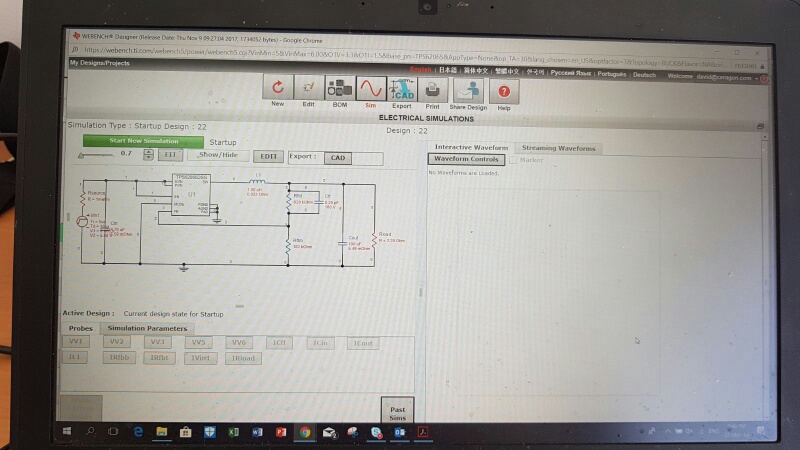800x450 pixels.
Task: Open File Explorer from the taskbar
Action: click(162, 432)
